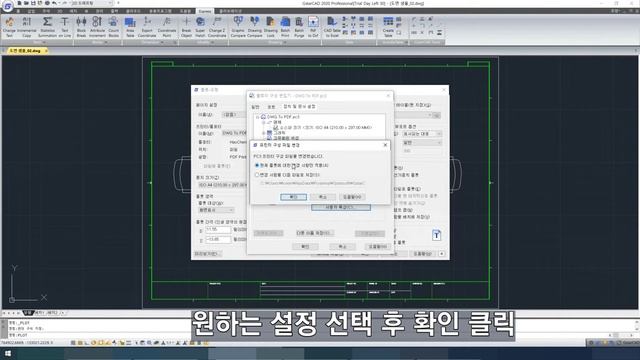Image resolution: width=640 pixels, height=360 pixels.
Task: Select the Device and Document Settings tab
Action: (300, 107)
